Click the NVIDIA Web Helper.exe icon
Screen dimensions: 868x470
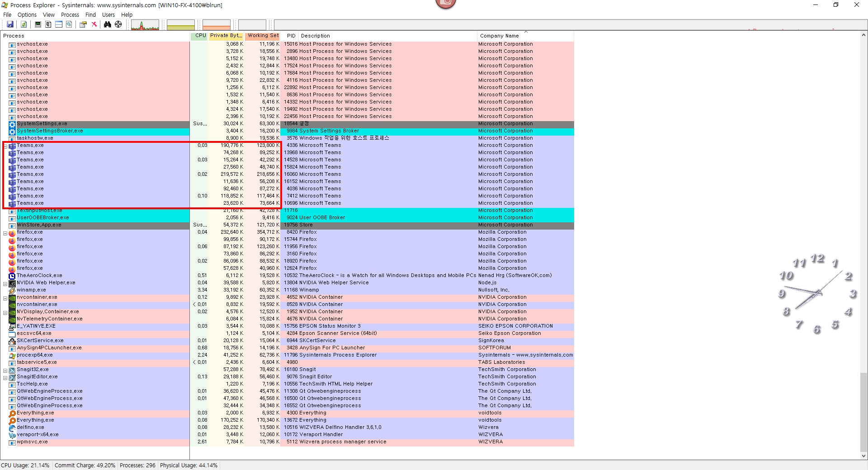[x=12, y=283]
